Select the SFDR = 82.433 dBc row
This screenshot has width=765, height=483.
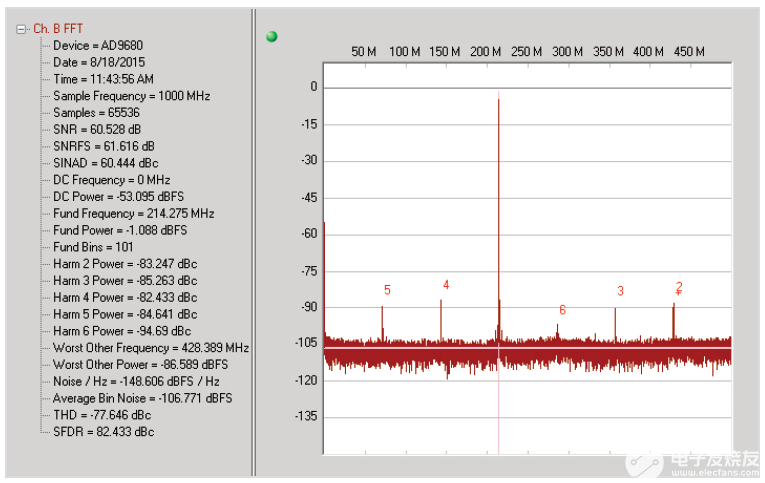tap(103, 432)
